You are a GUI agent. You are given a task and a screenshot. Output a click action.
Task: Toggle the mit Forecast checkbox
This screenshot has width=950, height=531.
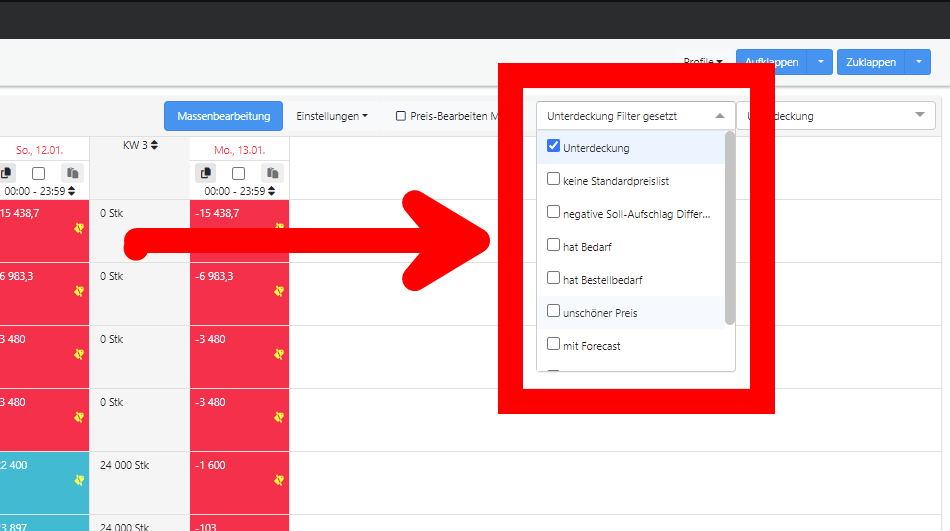pyautogui.click(x=553, y=344)
